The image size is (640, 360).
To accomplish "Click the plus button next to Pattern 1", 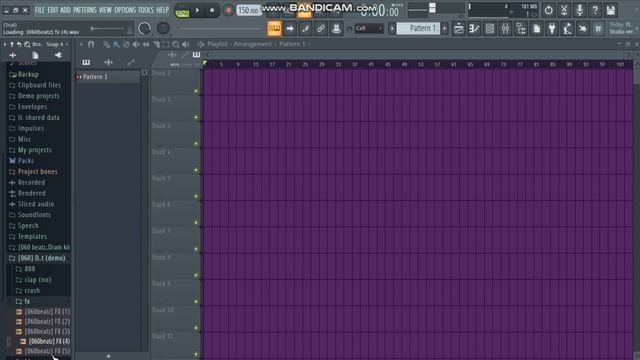I will [x=444, y=29].
